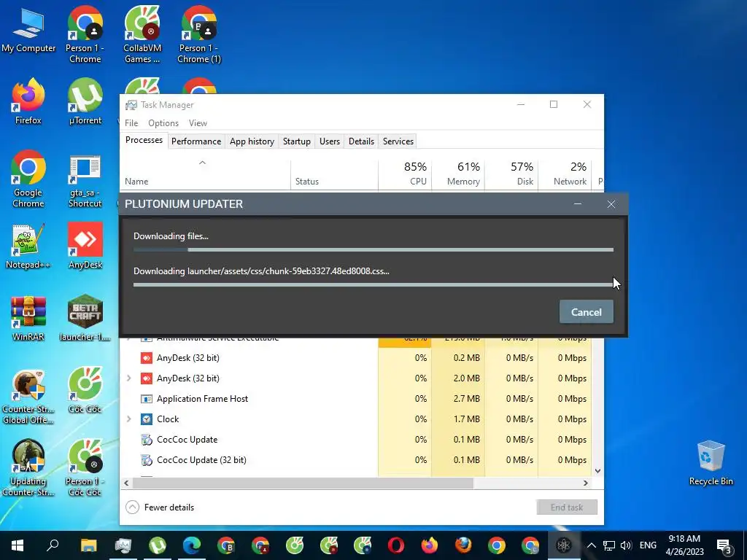Launch Notepad++ from the desktop
The width and height of the screenshot is (747, 560).
pyautogui.click(x=28, y=246)
